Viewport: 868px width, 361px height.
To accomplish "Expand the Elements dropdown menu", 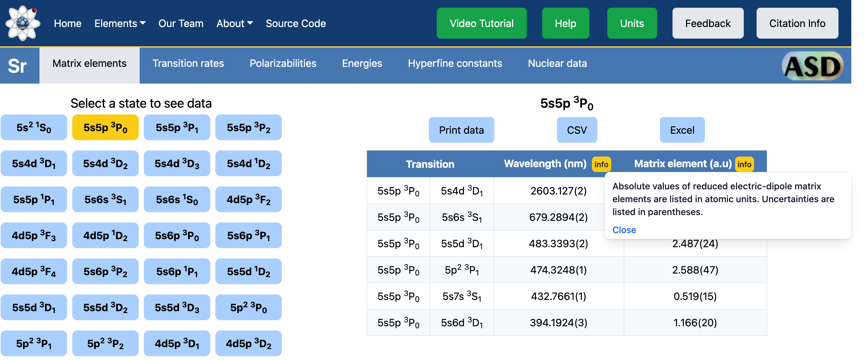I will [120, 23].
